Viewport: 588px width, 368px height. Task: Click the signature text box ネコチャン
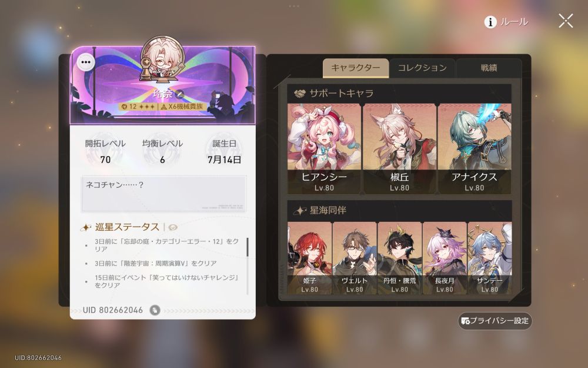(x=164, y=194)
